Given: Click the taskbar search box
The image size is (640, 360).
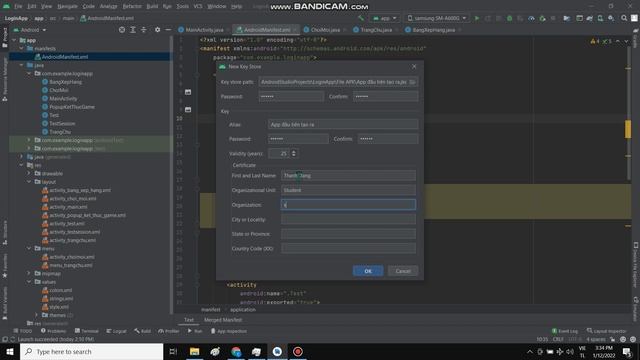Looking at the screenshot, I should click(91, 351).
